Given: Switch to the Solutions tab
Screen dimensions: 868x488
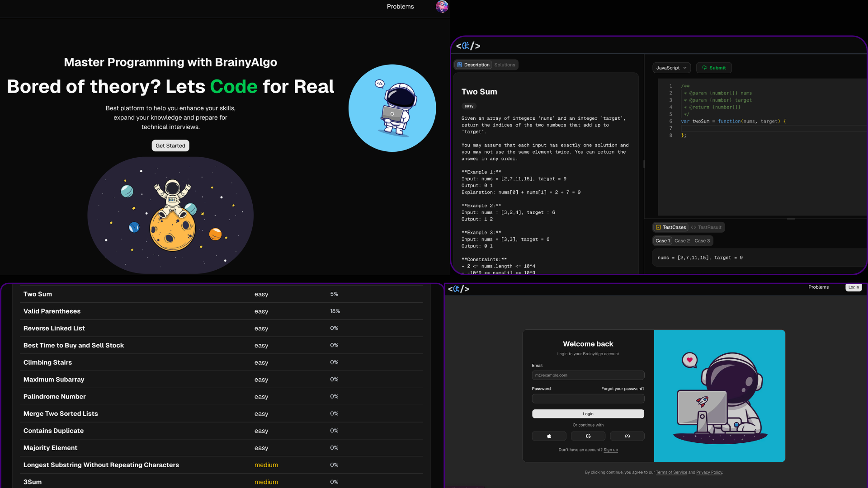Looking at the screenshot, I should [x=505, y=65].
